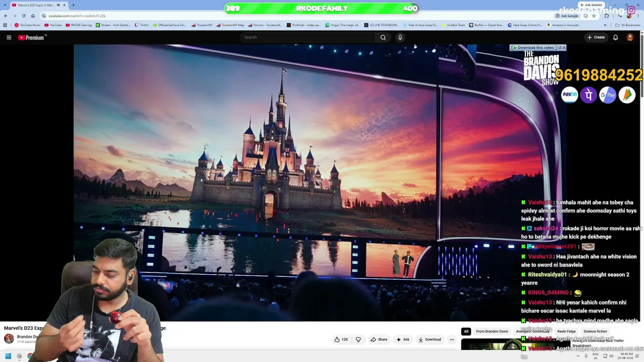The width and height of the screenshot is (644, 362).
Task: Close the Download this video overlay
Action: pos(564,47)
